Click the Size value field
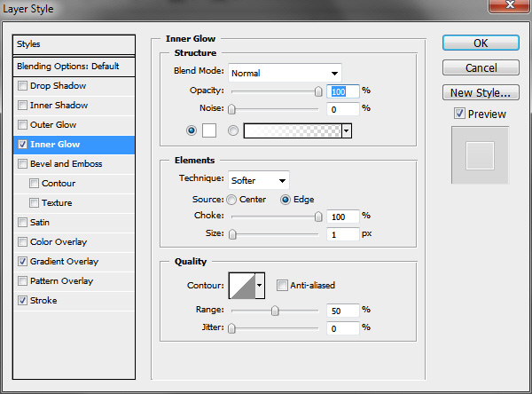Image resolution: width=532 pixels, height=394 pixels. coord(342,234)
